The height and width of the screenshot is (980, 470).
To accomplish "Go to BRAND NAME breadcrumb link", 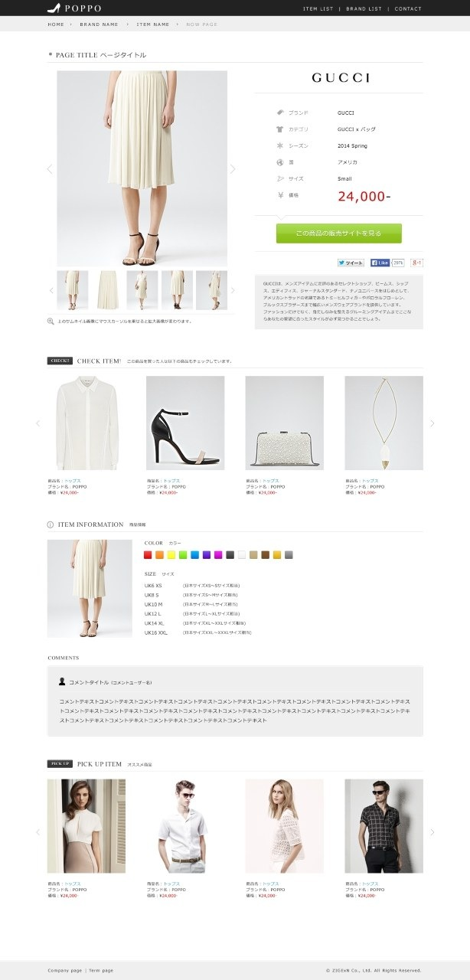I will (99, 24).
